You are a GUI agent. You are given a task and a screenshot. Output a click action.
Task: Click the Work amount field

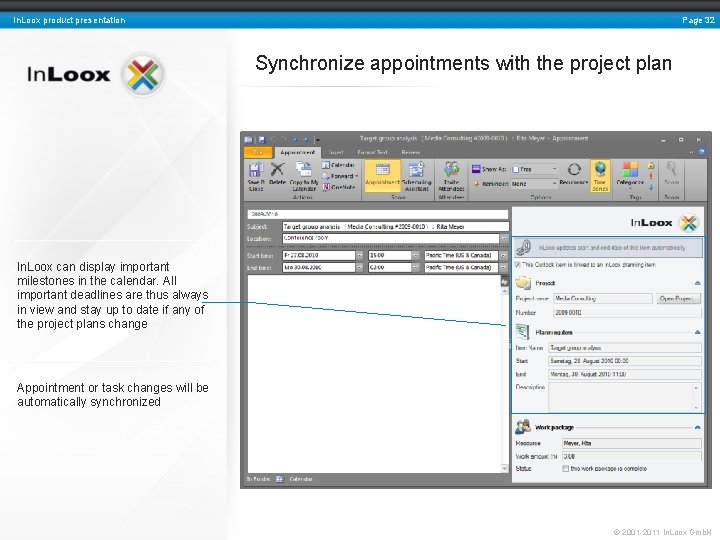click(632, 456)
